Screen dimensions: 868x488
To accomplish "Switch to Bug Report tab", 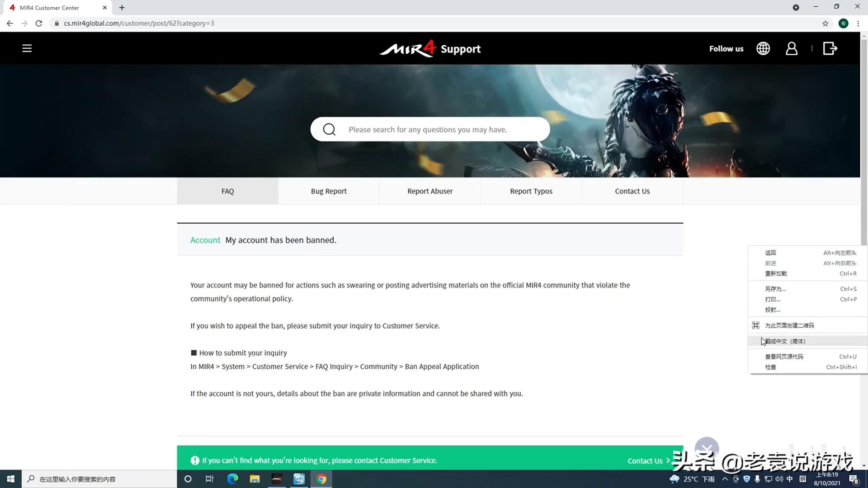I will (329, 191).
